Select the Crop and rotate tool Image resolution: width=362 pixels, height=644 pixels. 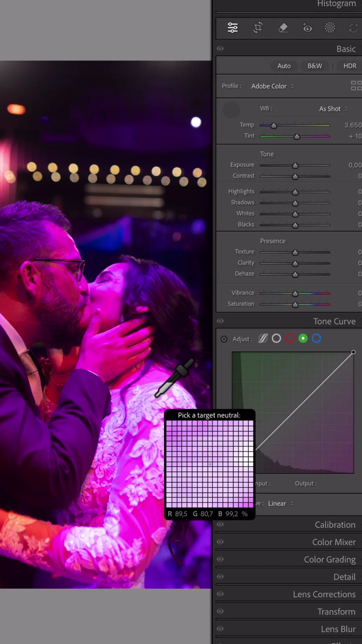[x=258, y=28]
